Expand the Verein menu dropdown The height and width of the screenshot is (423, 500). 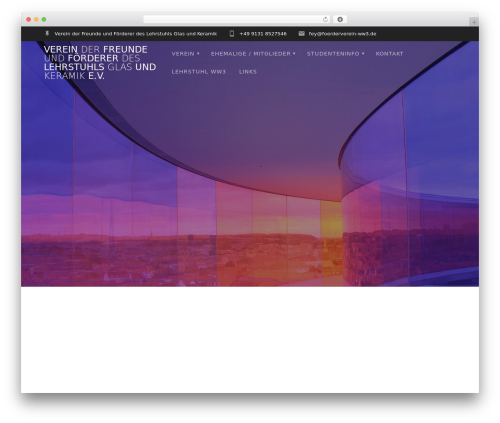pyautogui.click(x=185, y=54)
